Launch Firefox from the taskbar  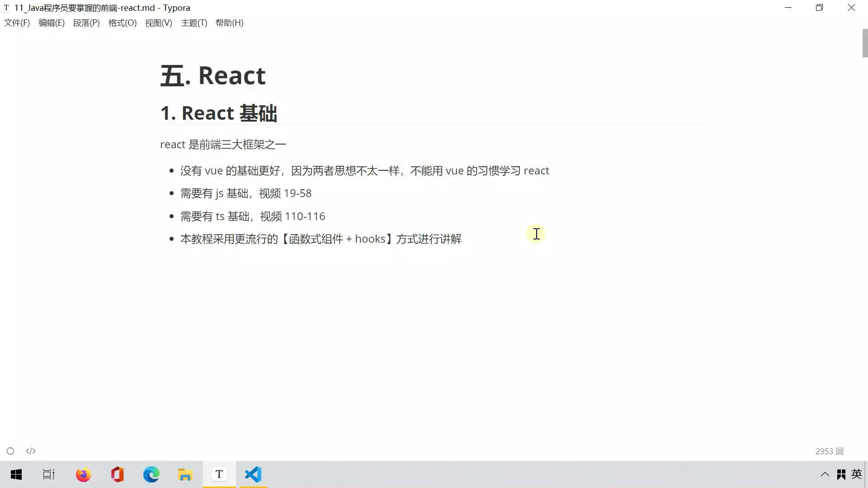83,474
